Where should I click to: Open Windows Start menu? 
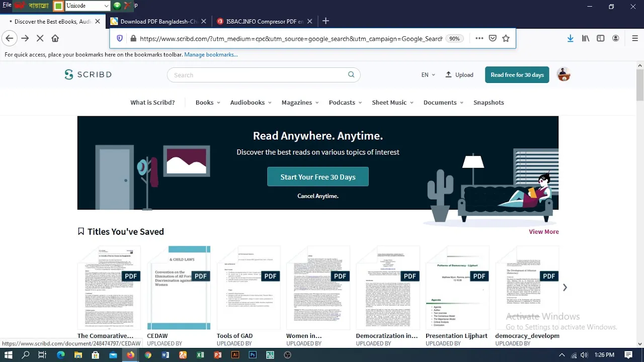point(8,355)
